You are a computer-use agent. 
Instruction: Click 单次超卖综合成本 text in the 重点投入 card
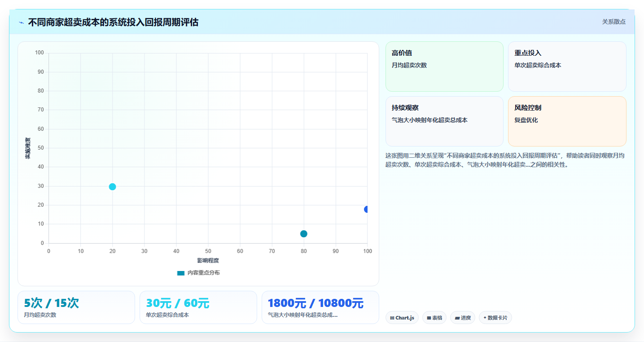(x=538, y=65)
